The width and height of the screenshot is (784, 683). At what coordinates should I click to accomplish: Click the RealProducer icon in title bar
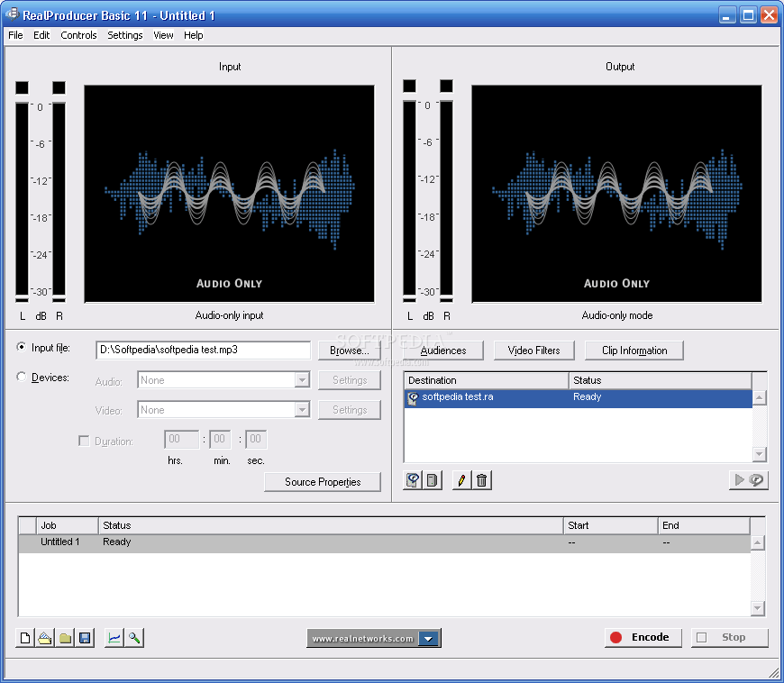12,14
